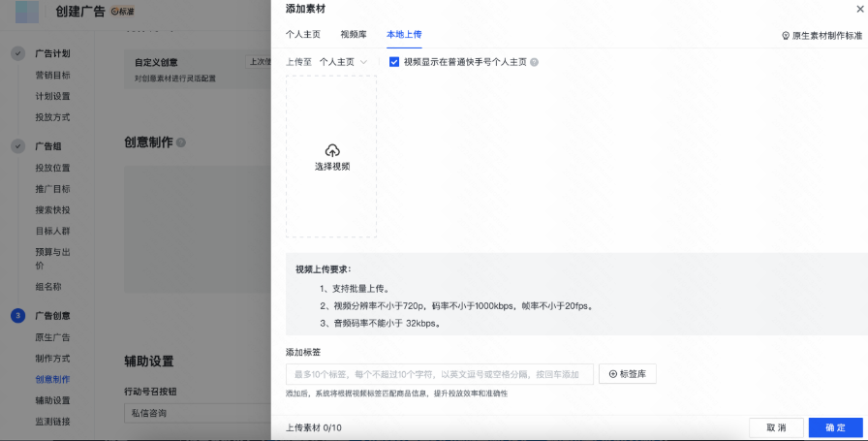This screenshot has height=441, width=868.
Task: Click the checkmark circle beside 广告计划
Action: [x=18, y=53]
